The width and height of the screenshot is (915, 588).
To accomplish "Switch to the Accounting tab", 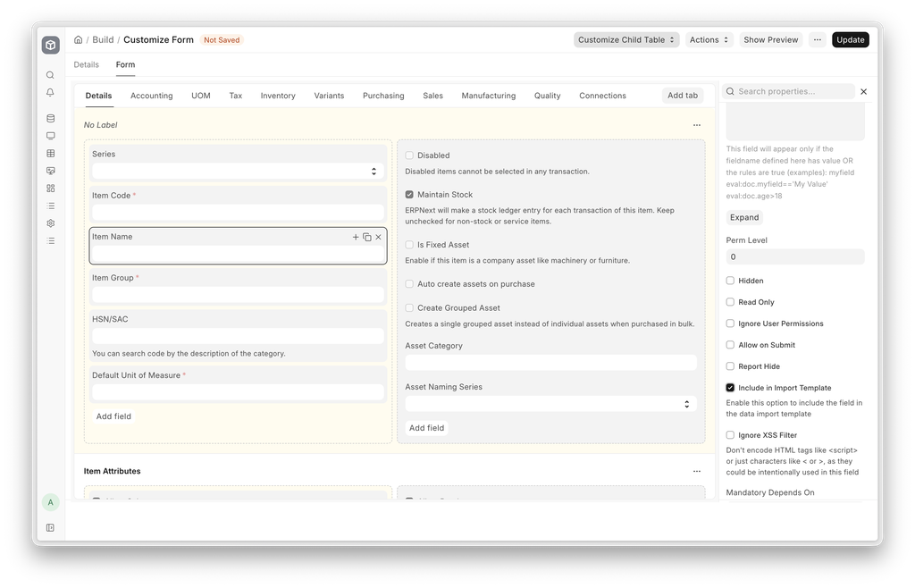I will (x=151, y=96).
